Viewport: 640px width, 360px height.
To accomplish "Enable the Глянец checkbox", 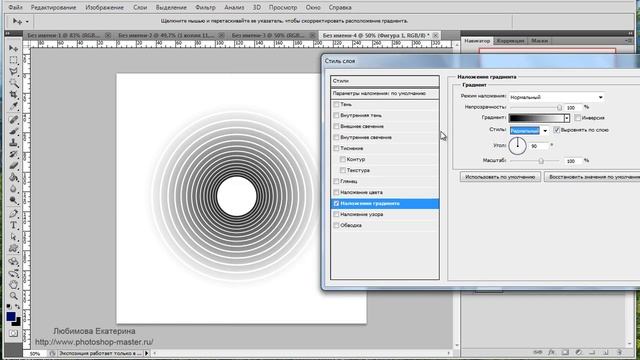I will pos(336,181).
